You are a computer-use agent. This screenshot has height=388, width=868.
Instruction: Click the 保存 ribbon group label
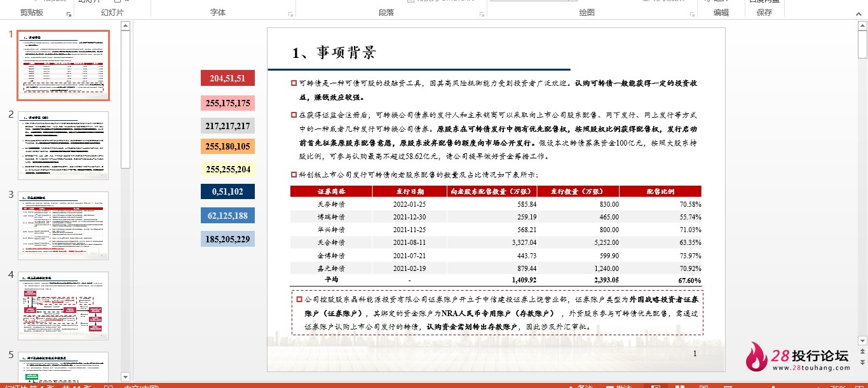[764, 13]
